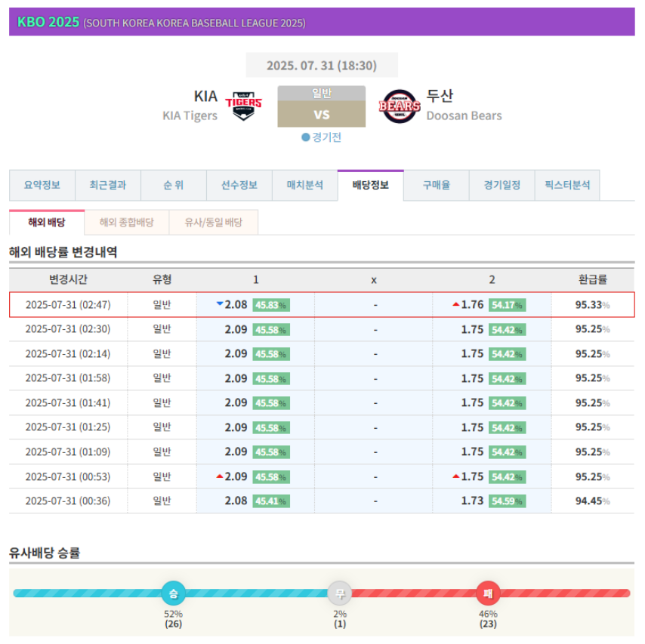Click the 54.17% probability badge
645x644 pixels.
tap(508, 305)
